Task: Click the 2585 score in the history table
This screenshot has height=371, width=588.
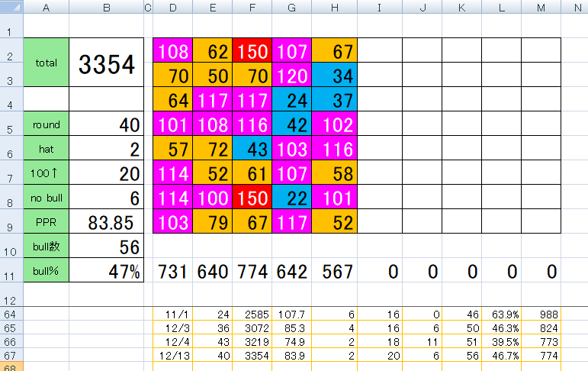Action: pyautogui.click(x=252, y=314)
